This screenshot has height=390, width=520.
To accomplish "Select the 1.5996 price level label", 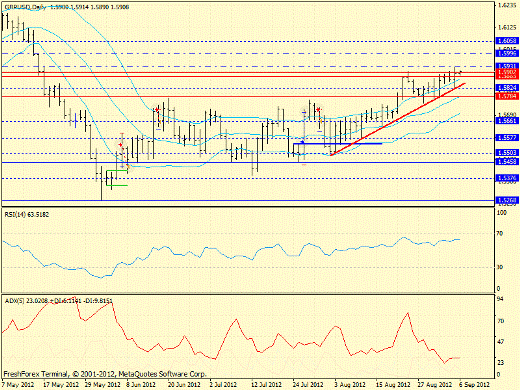I will click(507, 53).
